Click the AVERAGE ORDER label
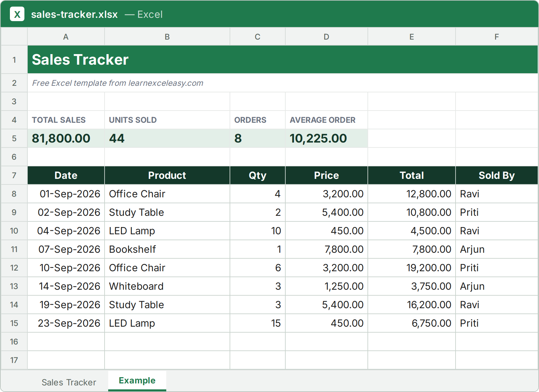Viewport: 539px width, 392px height. tap(323, 120)
